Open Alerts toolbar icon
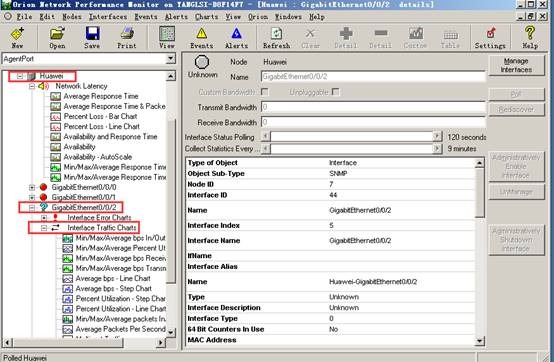 coord(236,34)
